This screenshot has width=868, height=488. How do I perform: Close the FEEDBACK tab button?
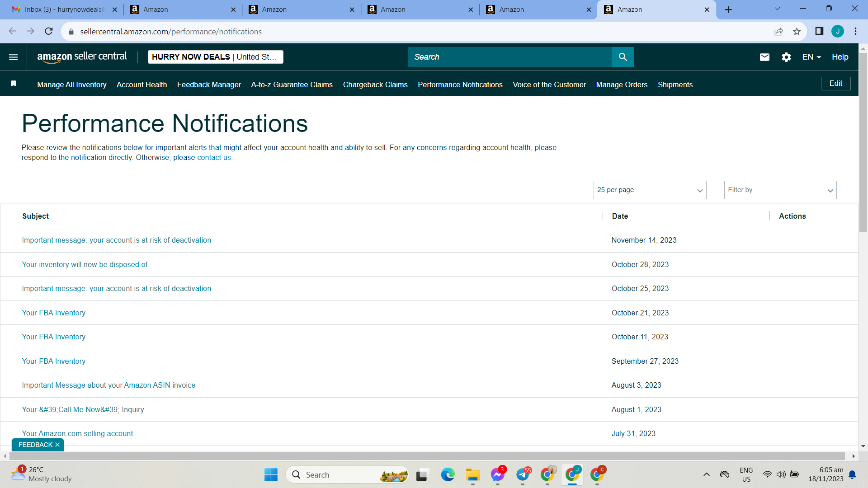(57, 445)
